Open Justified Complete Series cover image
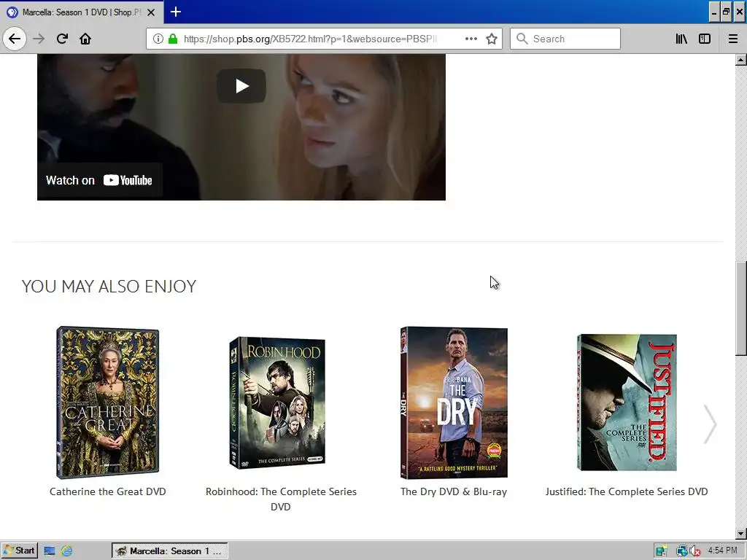This screenshot has width=747, height=560. pyautogui.click(x=627, y=402)
